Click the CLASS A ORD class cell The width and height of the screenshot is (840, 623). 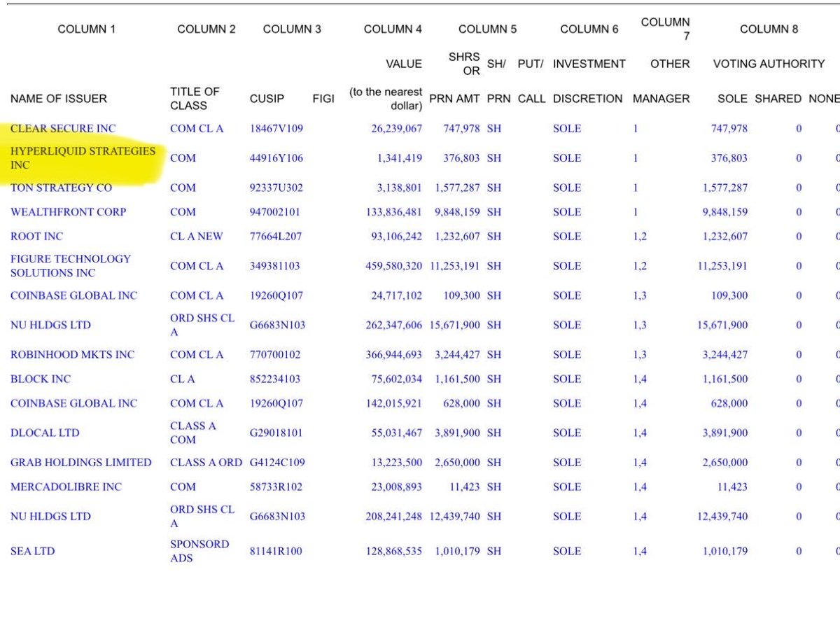(204, 463)
